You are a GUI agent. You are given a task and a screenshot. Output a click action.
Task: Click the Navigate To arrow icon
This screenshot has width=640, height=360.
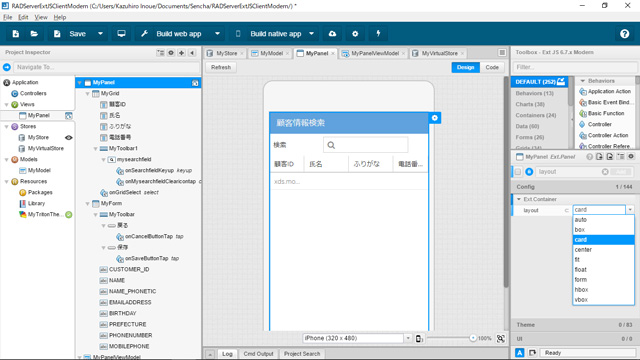coord(7,67)
